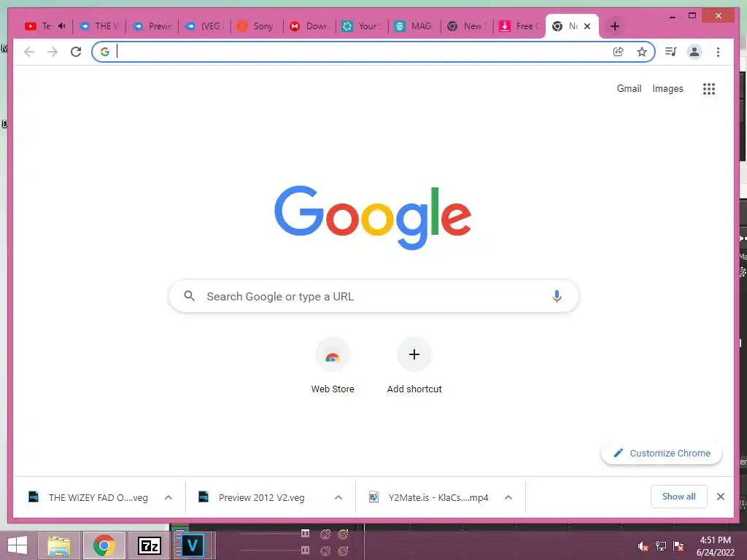Click the Chrome taskbar icon

point(104,545)
